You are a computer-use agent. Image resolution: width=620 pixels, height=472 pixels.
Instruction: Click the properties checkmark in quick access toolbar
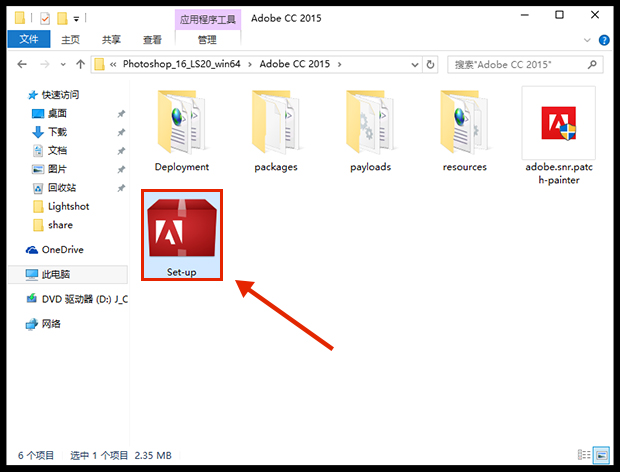(45, 18)
